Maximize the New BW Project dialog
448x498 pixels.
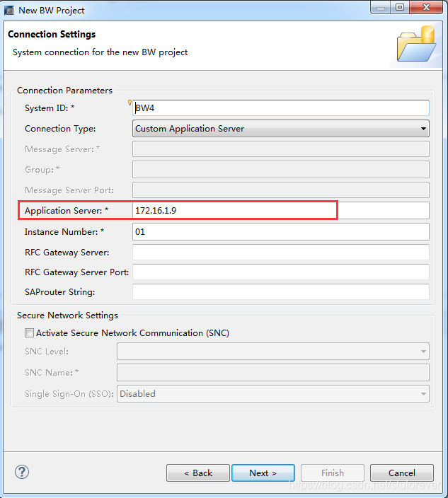point(400,8)
